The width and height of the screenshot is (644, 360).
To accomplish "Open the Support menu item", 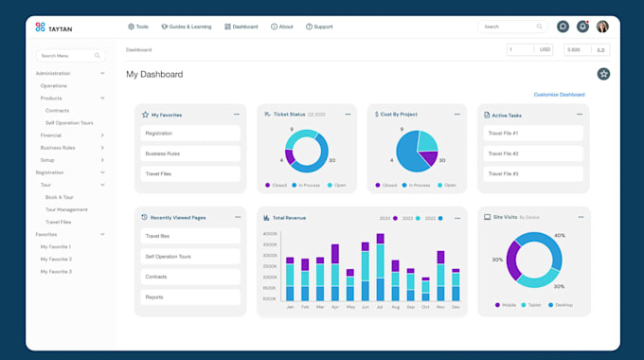I will pos(319,27).
